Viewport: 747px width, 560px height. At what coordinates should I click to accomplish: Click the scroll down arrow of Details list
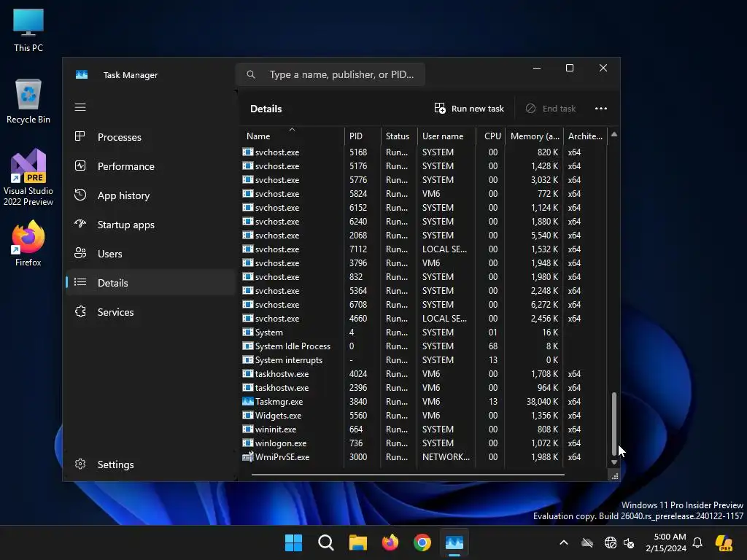pyautogui.click(x=614, y=462)
